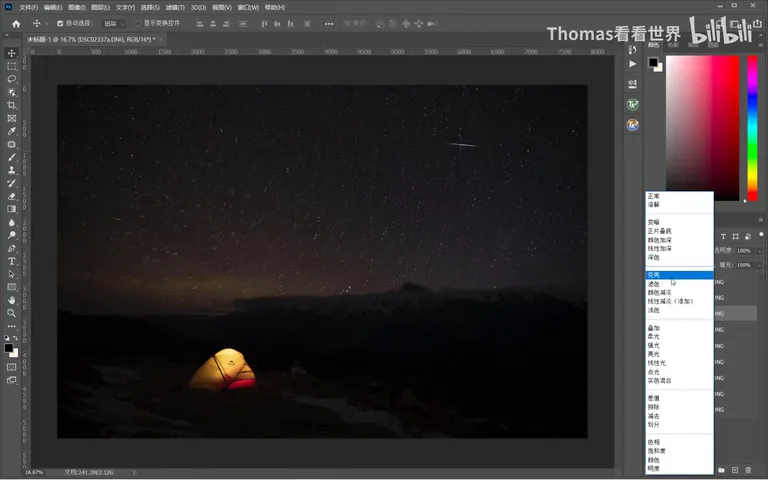Screen dimensions: 768x480
Task: Select the Zoom tool
Action: (12, 313)
